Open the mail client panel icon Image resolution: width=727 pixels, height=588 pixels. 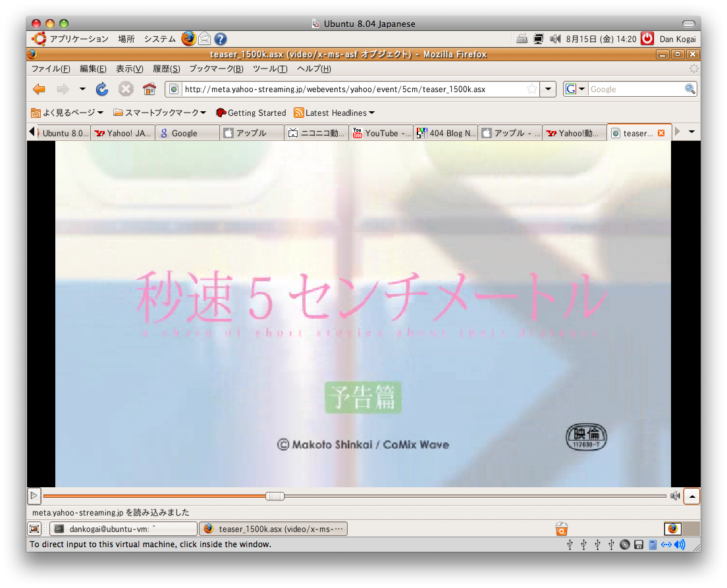(x=204, y=39)
